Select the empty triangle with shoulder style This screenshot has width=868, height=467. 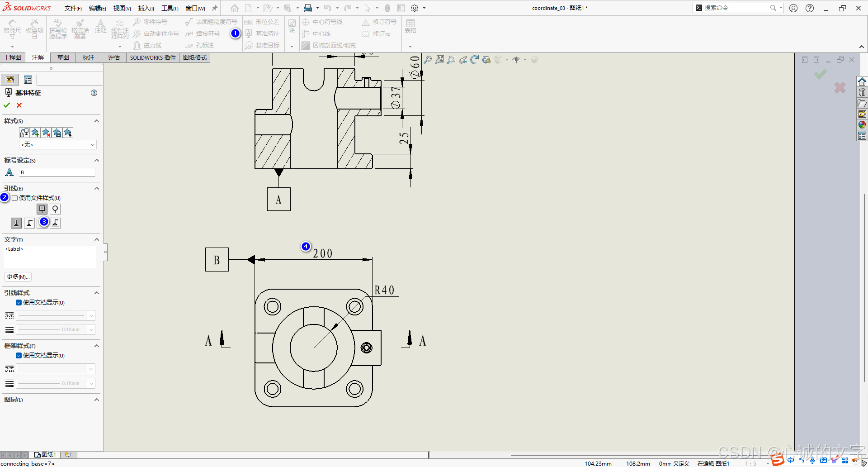pos(55,223)
